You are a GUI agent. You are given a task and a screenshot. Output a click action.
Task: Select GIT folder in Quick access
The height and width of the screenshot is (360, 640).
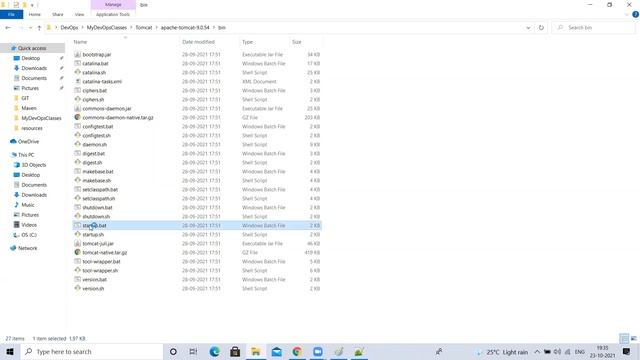25,98
